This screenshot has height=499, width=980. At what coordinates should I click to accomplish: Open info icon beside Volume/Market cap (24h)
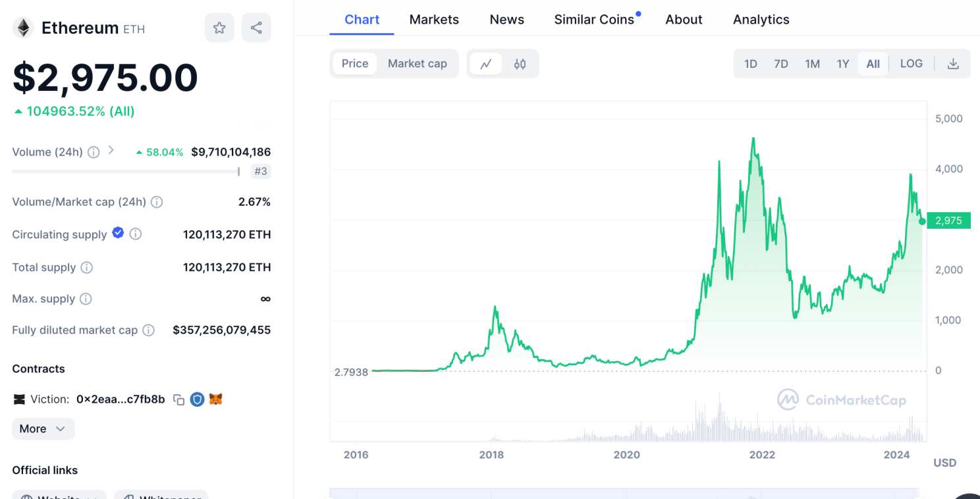point(157,202)
